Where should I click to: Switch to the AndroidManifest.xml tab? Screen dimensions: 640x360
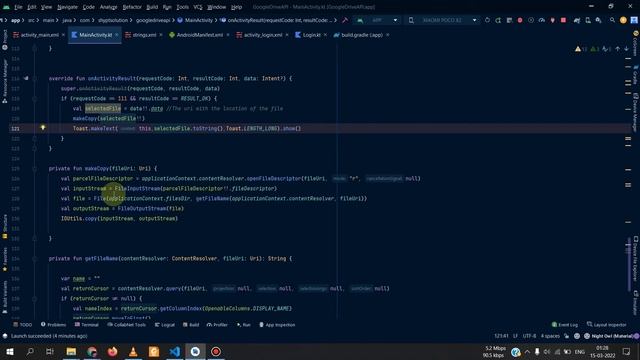200,35
